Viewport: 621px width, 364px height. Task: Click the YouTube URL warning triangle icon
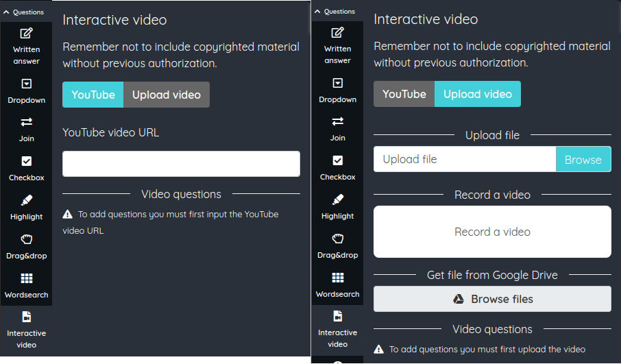68,215
